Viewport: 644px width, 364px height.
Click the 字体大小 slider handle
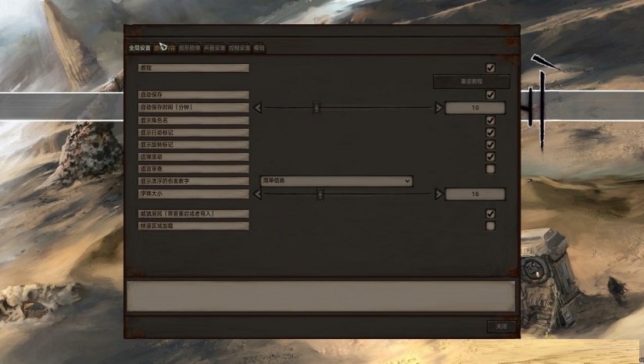(x=320, y=194)
